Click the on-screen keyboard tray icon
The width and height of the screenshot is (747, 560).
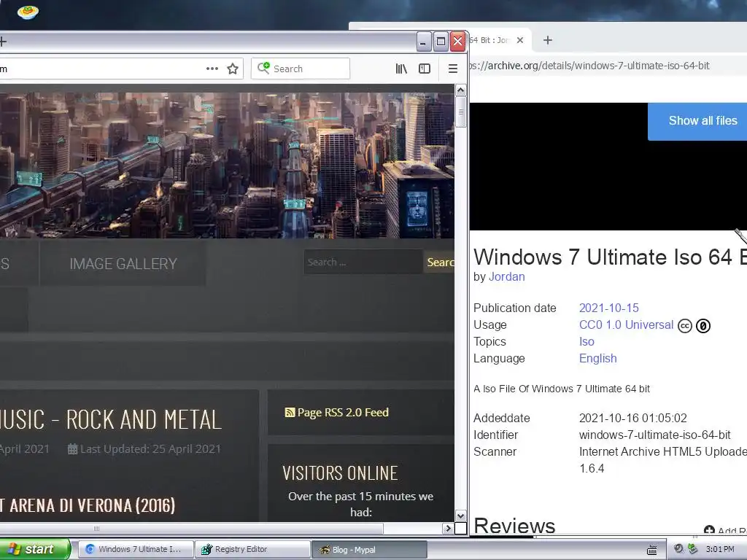click(651, 550)
